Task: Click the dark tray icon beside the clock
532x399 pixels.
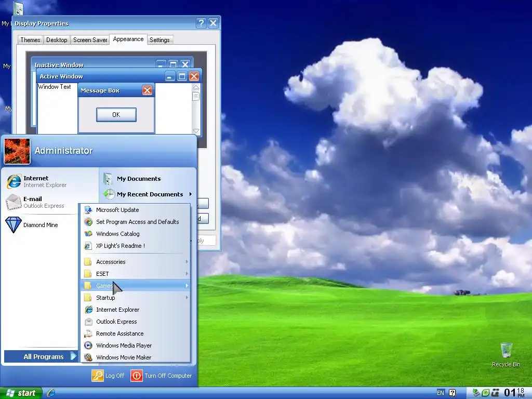Action: point(495,393)
